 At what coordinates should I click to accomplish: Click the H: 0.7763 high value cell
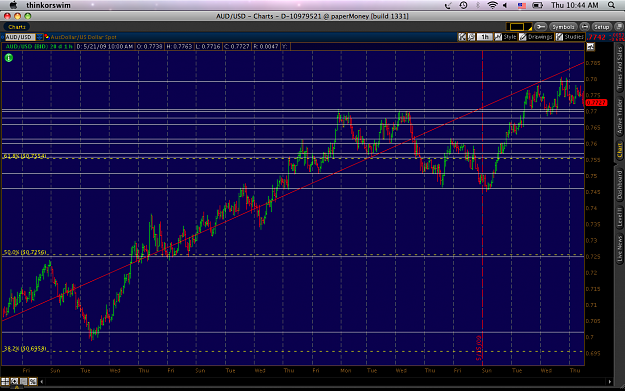179,47
